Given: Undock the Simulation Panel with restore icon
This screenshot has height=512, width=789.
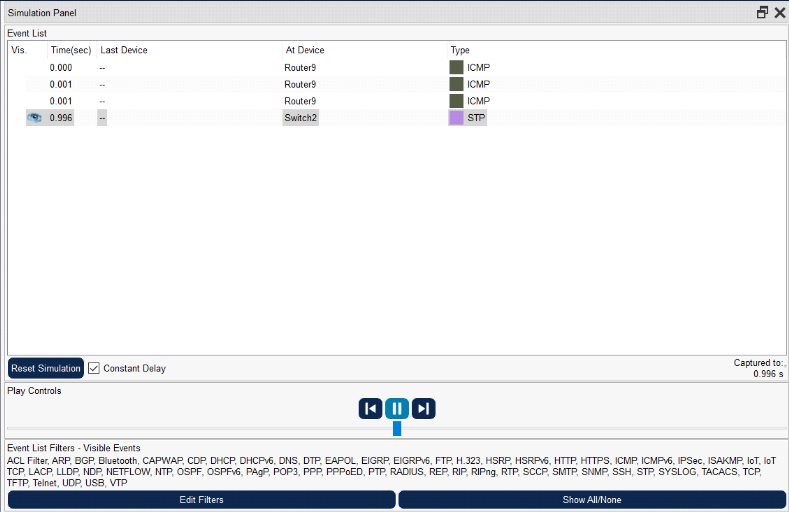Looking at the screenshot, I should point(762,13).
